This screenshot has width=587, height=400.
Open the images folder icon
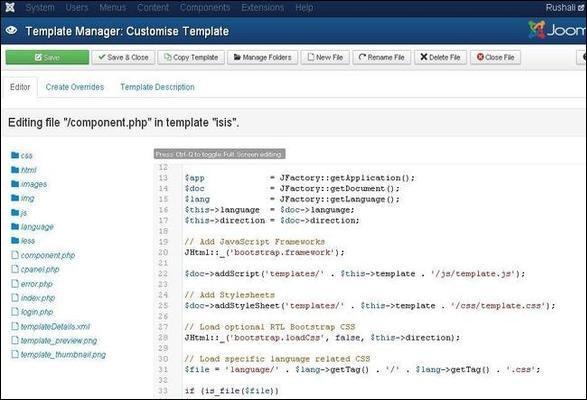tap(15, 184)
